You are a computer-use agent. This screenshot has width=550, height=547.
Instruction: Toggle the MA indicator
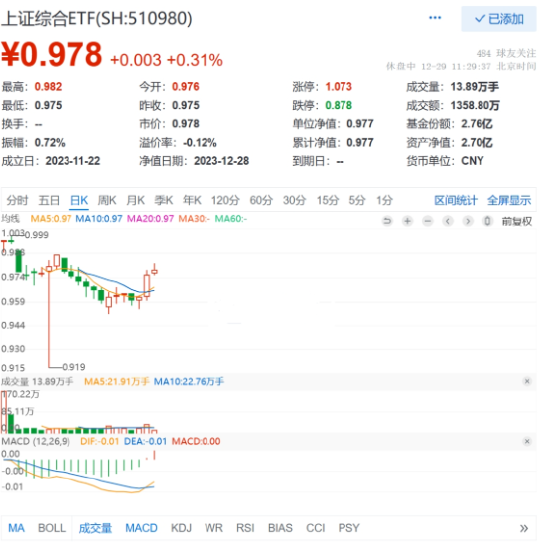(x=16, y=528)
